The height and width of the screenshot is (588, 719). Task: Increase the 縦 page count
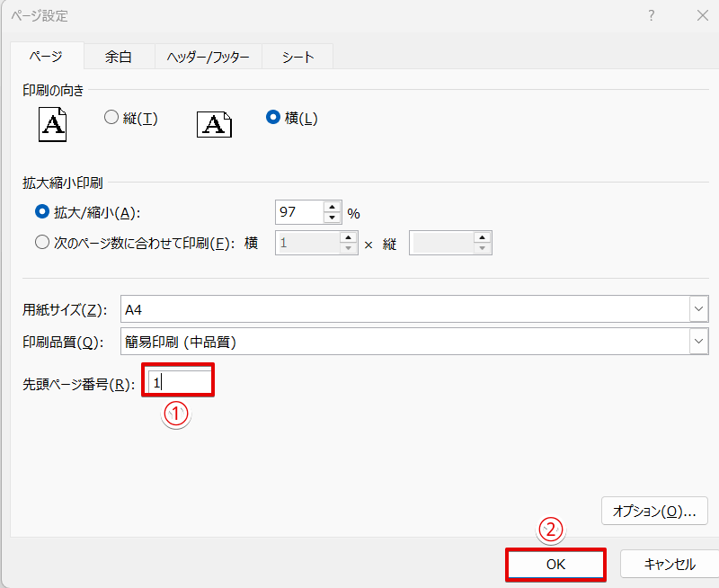pyautogui.click(x=482, y=237)
